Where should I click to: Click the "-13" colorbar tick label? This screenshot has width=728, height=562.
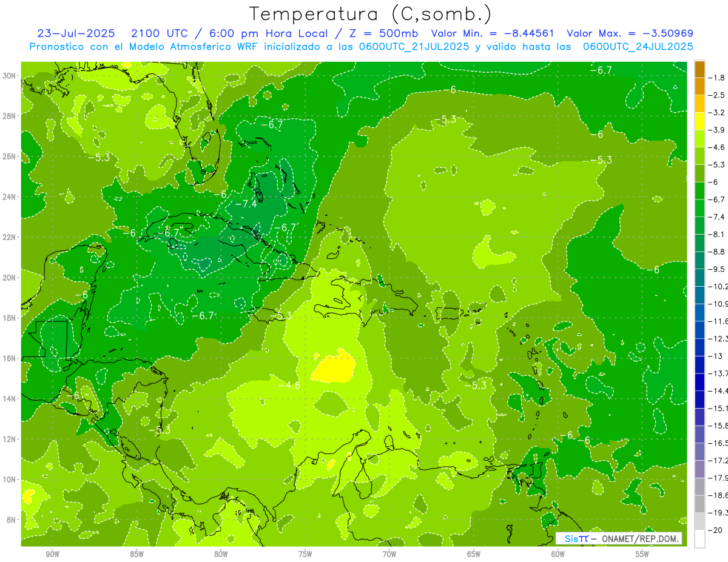[x=716, y=356]
